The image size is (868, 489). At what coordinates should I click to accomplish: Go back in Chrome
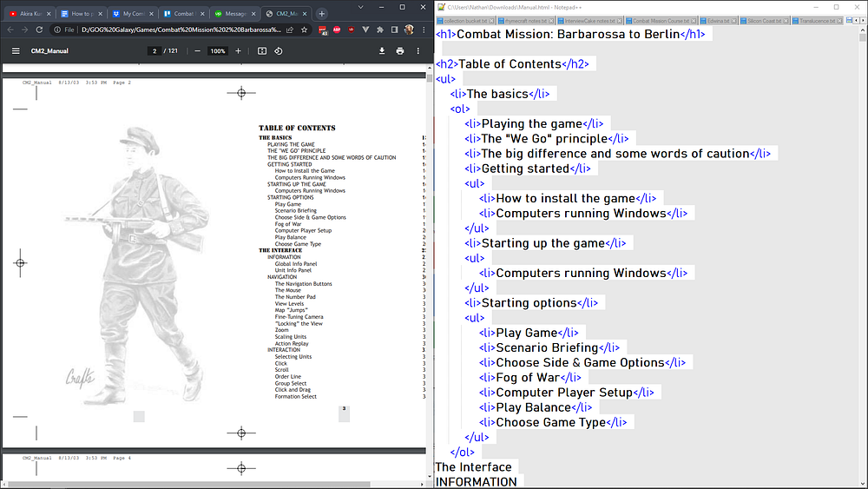(x=10, y=30)
